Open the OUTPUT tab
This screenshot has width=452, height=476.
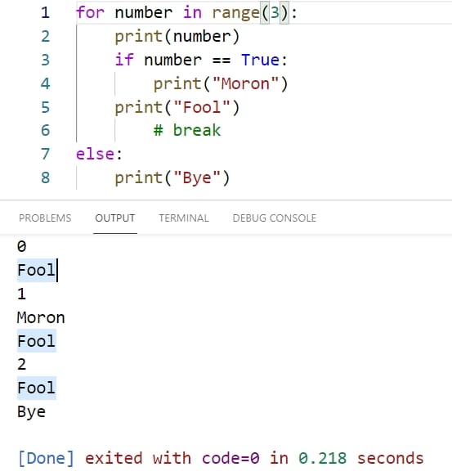115,218
